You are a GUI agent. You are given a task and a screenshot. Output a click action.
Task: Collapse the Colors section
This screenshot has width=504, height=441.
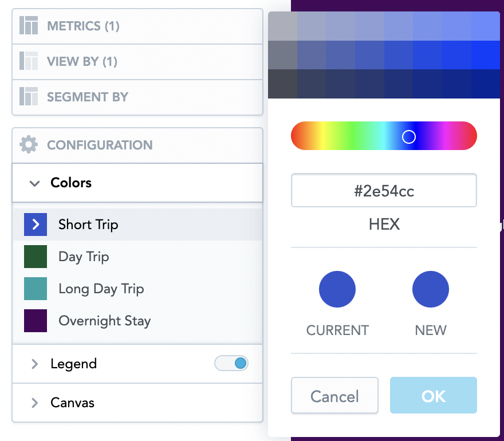click(x=34, y=183)
